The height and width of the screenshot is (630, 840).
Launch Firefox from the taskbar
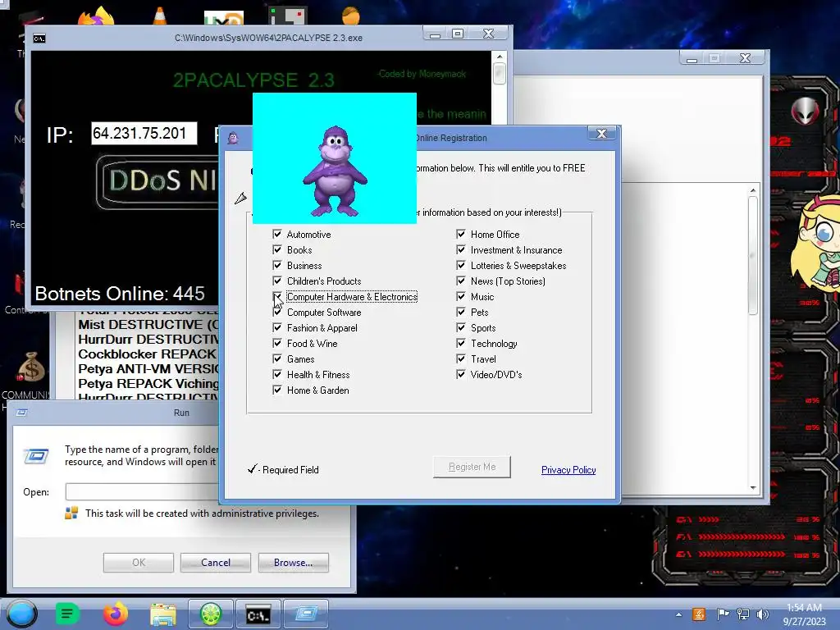click(x=115, y=614)
